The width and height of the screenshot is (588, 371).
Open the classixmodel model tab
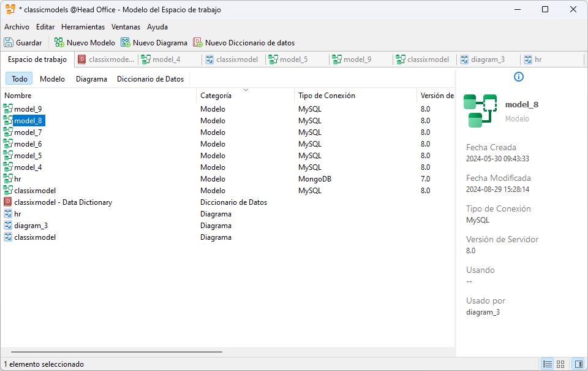[424, 59]
